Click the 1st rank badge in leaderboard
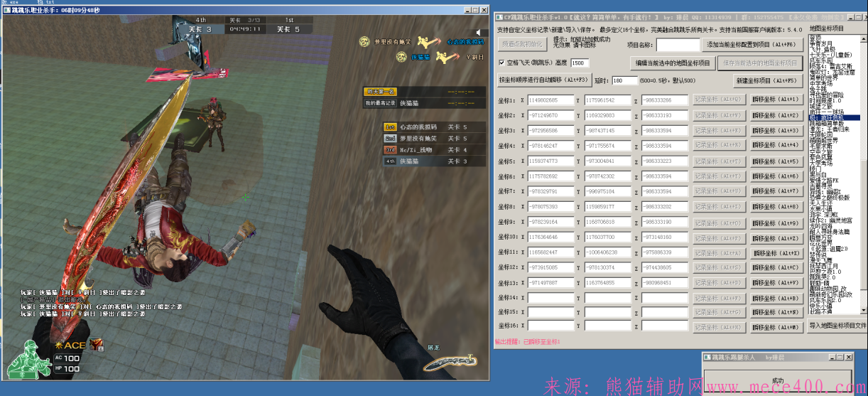The height and width of the screenshot is (396, 868). coord(390,127)
